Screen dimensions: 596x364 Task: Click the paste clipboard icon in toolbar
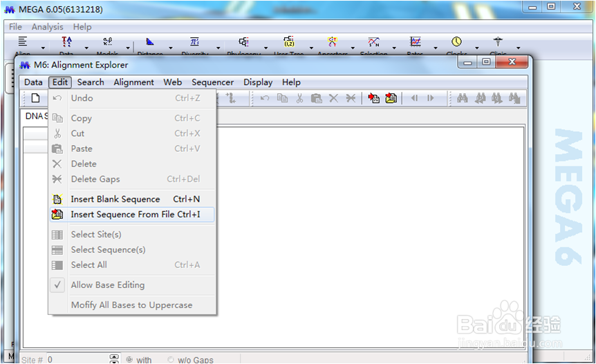316,98
